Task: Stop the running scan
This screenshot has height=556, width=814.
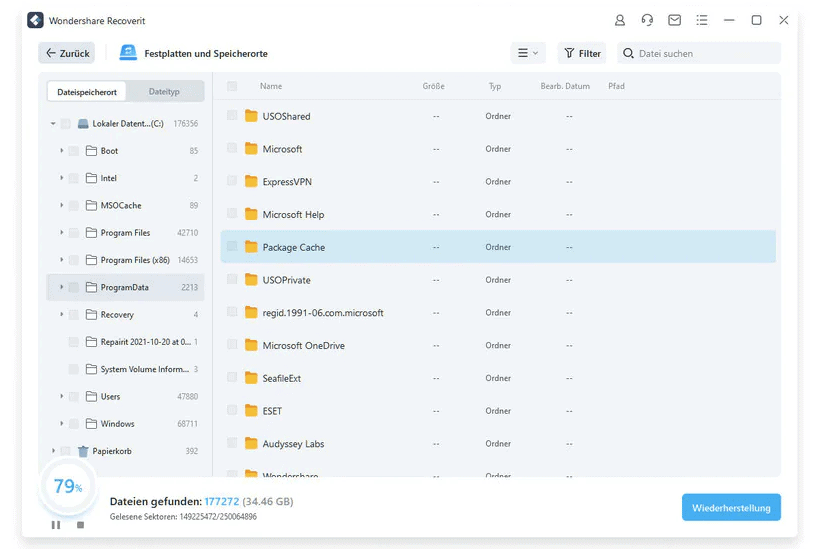Action: (81, 525)
